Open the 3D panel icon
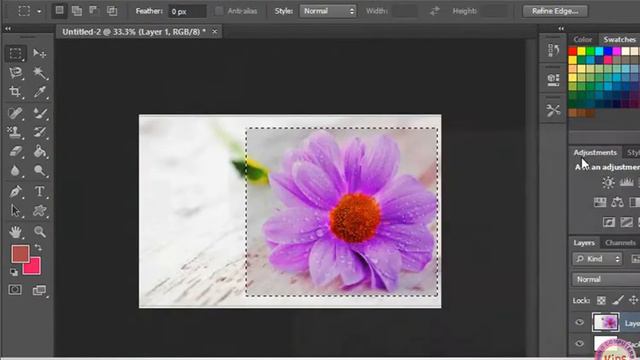The height and width of the screenshot is (360, 640). (553, 79)
